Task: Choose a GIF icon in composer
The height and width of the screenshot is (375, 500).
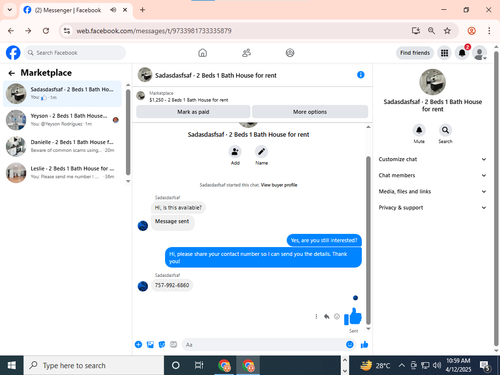Action: pos(173,345)
